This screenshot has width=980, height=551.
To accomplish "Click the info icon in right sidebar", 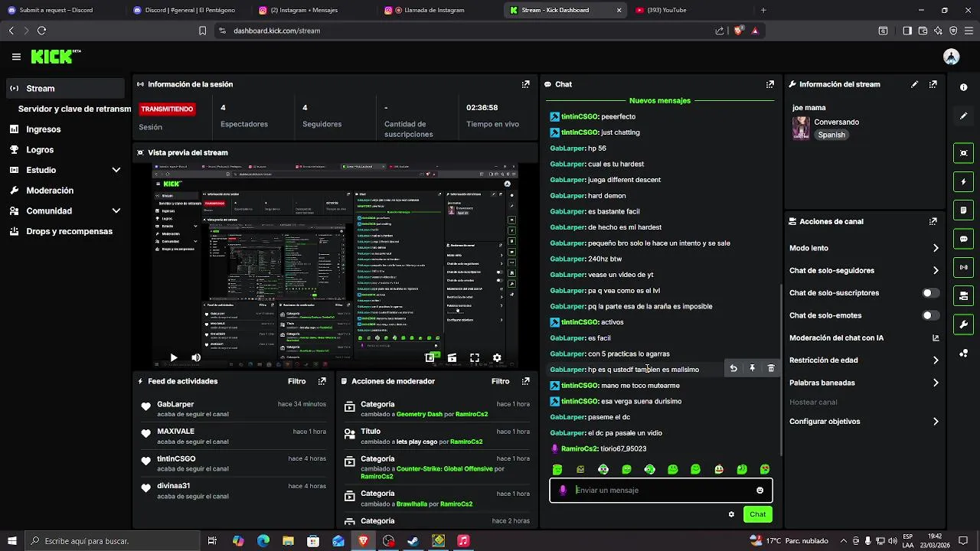I will tap(963, 87).
